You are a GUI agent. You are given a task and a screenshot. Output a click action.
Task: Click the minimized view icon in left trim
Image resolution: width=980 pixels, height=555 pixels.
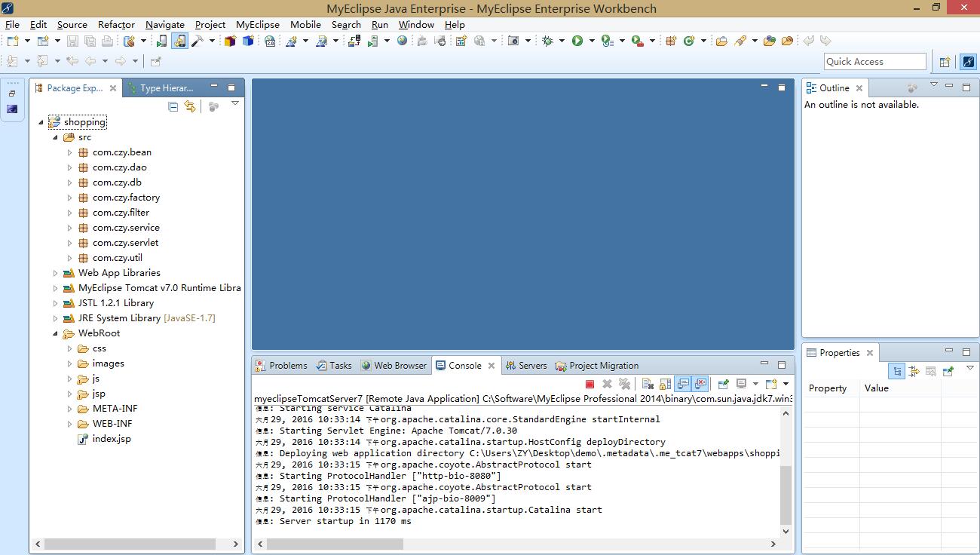coord(12,109)
